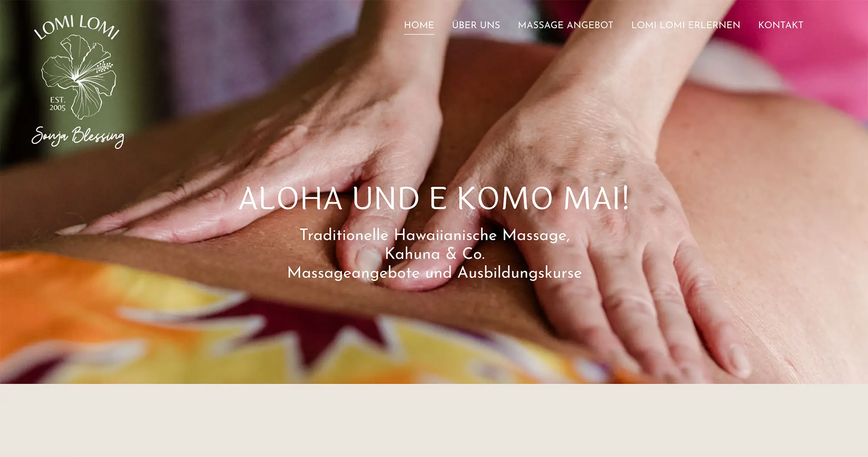The image size is (868, 457).
Task: Click the ALOHA UND E KOMO MAI! heading
Action: tap(434, 199)
